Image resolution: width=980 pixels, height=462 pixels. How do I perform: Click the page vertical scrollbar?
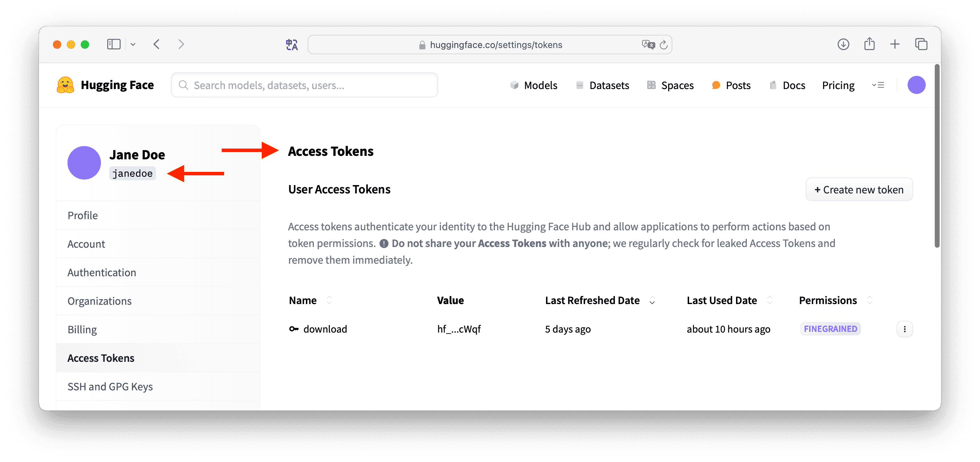click(937, 156)
